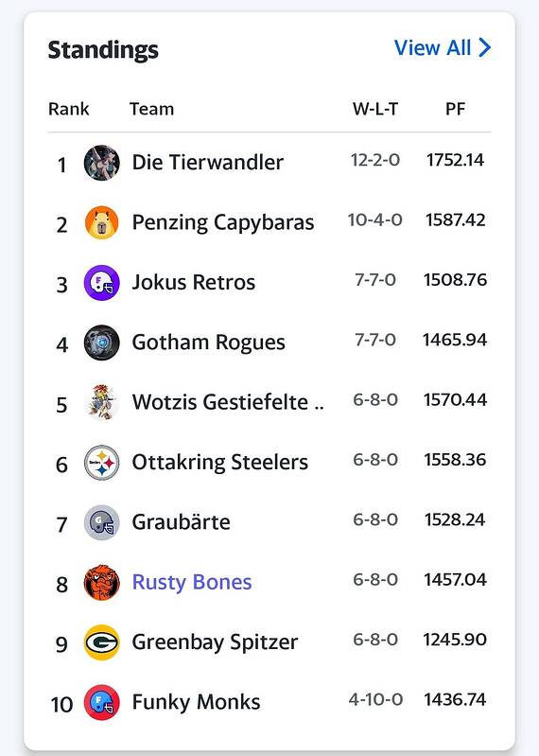Image resolution: width=539 pixels, height=756 pixels.
Task: Click the Funky Monks red helmet icon
Action: 101,702
